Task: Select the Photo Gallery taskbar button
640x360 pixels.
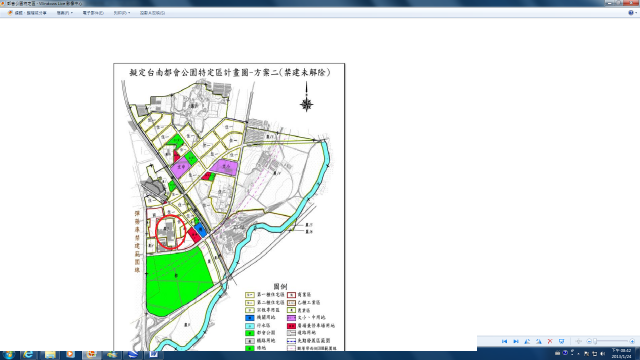Action: pyautogui.click(x=91, y=354)
